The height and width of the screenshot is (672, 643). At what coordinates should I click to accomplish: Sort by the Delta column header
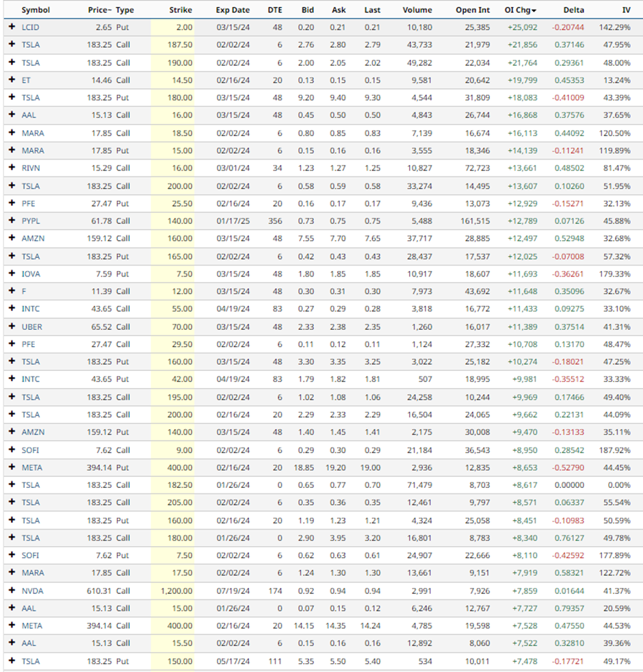pyautogui.click(x=573, y=10)
